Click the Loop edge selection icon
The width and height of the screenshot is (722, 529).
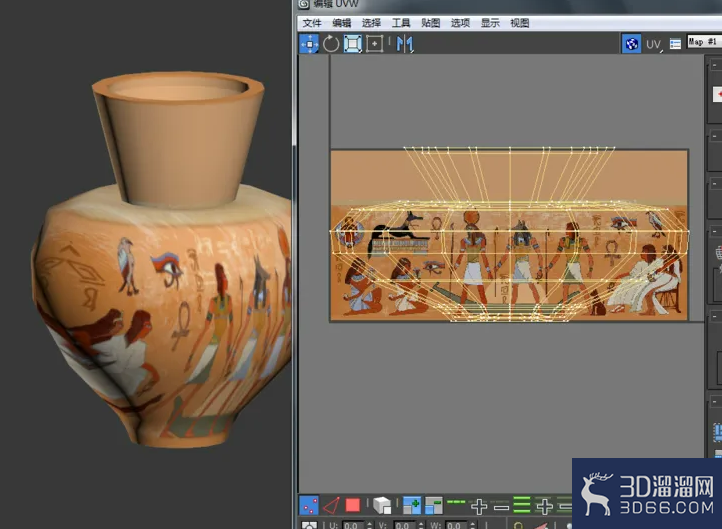(456, 502)
